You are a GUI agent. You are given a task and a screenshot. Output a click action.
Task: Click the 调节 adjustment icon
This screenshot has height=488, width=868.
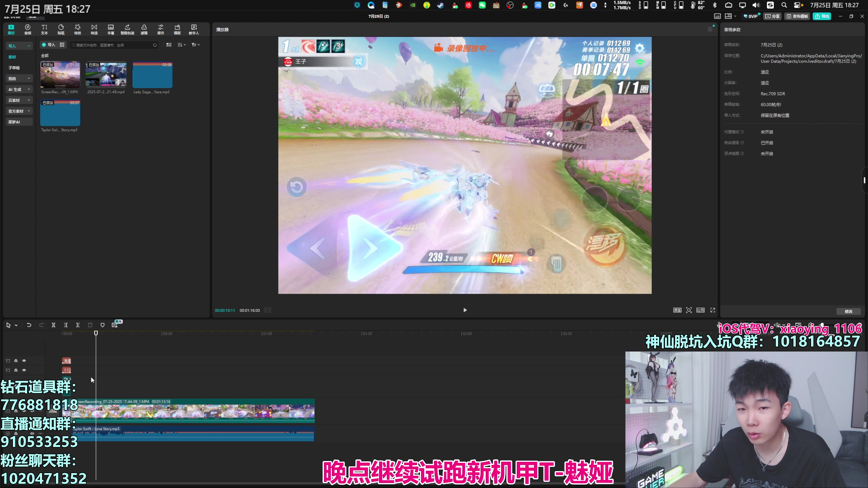click(161, 29)
